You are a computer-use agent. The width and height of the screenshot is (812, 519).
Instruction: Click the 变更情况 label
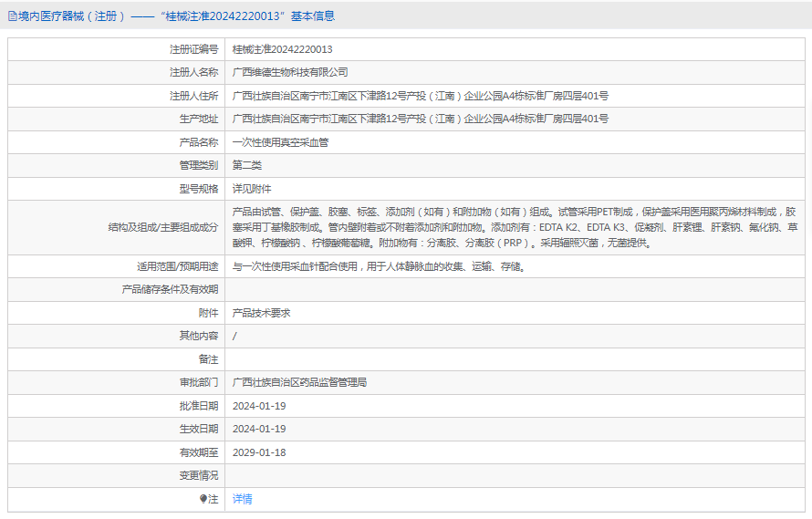[x=199, y=475]
